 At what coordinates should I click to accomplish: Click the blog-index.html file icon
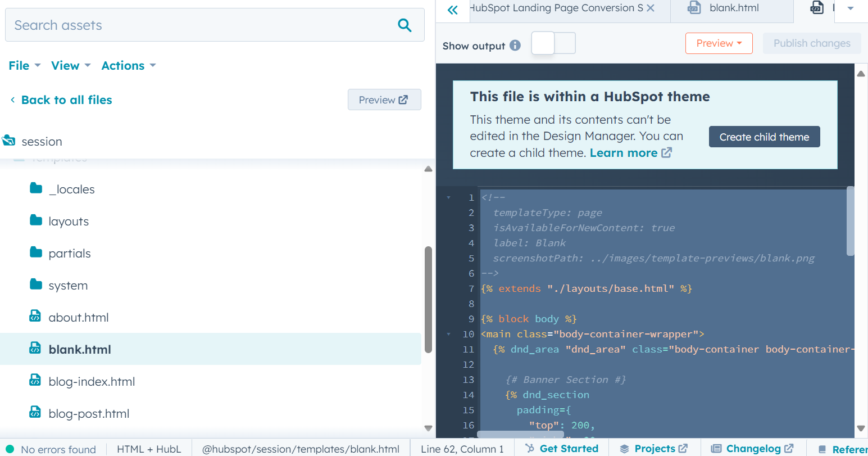click(x=35, y=381)
